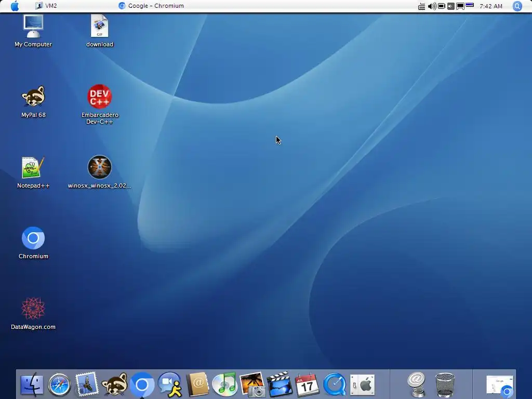This screenshot has width=532, height=399.
Task: Open System Preferences icon in the dock
Action: point(362,385)
